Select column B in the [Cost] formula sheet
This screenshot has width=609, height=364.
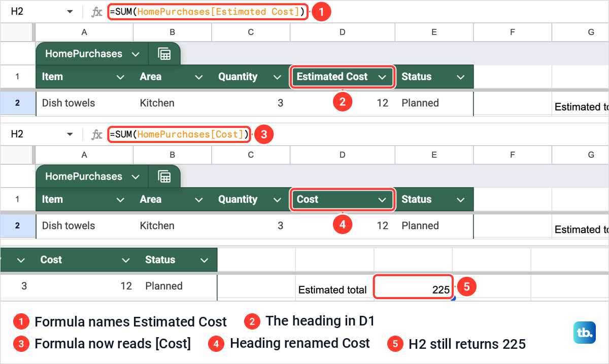(x=173, y=155)
